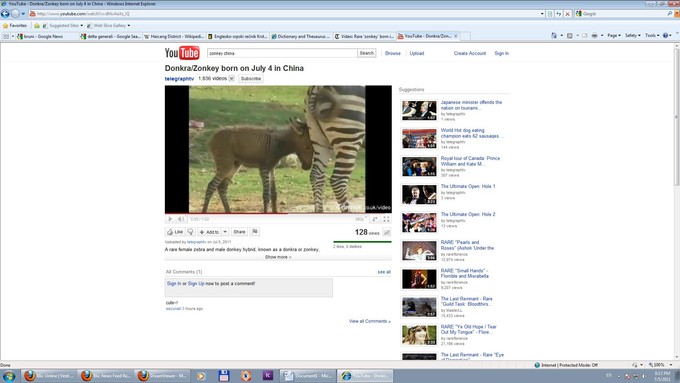Show video statistics beside 128 views

click(x=386, y=232)
